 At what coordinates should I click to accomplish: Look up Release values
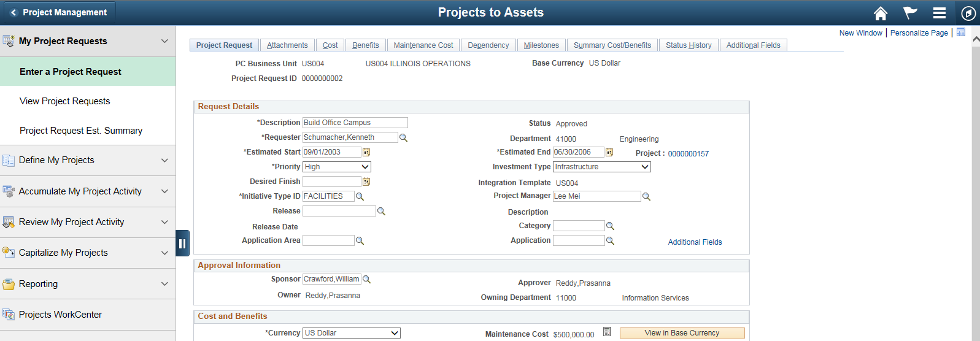(x=381, y=211)
